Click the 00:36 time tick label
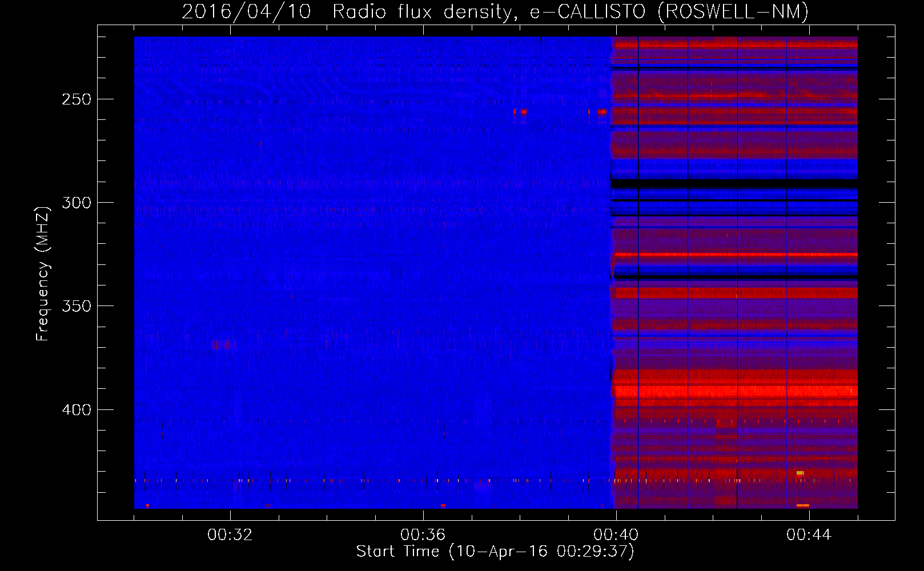924x571 pixels. 423,535
